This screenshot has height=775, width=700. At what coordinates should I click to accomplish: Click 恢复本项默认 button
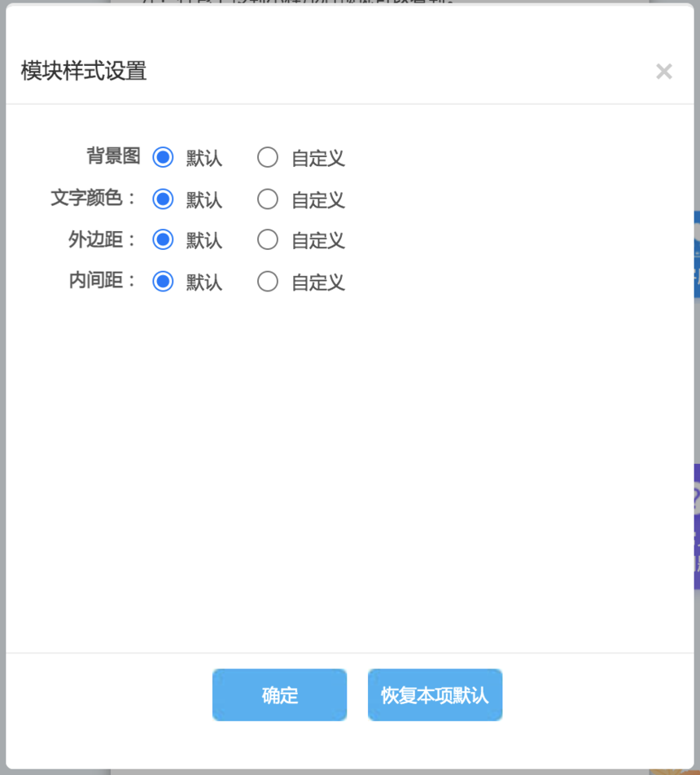435,695
